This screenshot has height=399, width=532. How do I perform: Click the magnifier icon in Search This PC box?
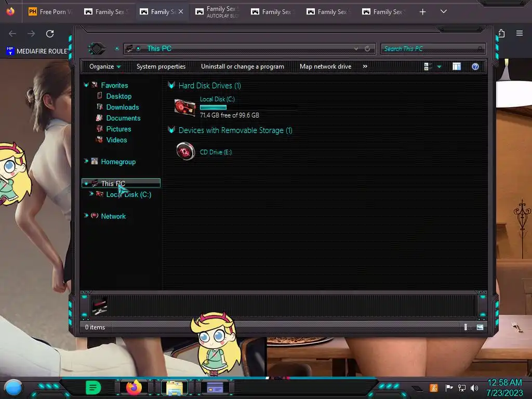[480, 49]
